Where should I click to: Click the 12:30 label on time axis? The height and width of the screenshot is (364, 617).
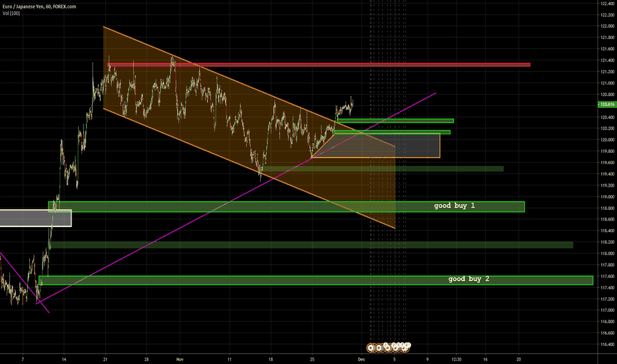pos(456,358)
